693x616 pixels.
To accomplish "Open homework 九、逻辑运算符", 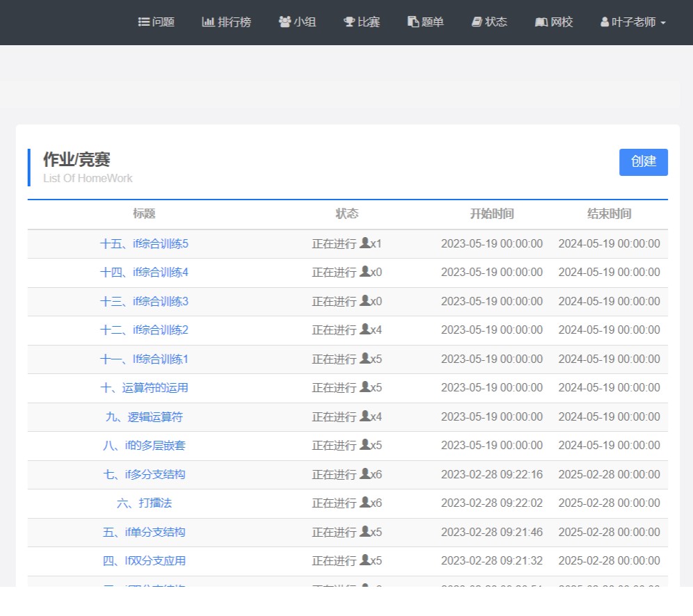I will click(144, 417).
